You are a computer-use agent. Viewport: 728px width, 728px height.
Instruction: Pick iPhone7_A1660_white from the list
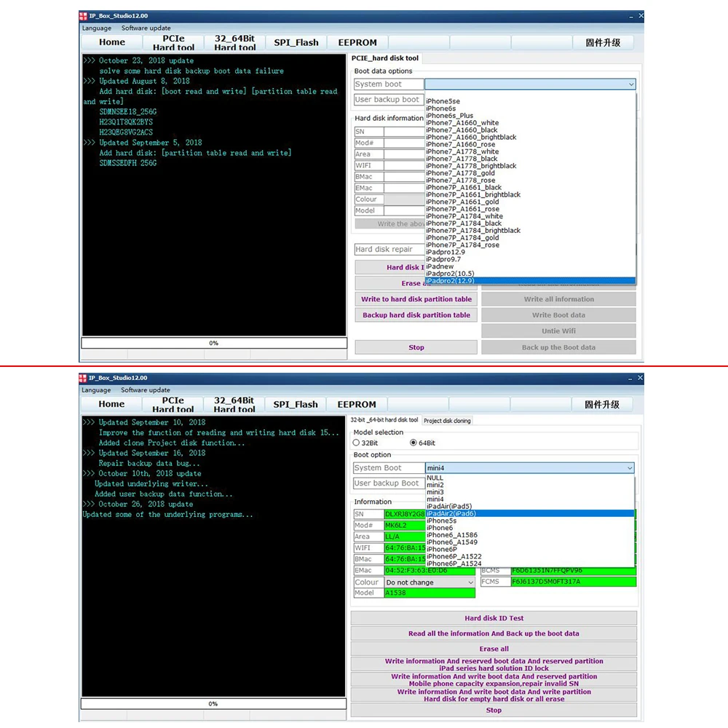tap(462, 122)
